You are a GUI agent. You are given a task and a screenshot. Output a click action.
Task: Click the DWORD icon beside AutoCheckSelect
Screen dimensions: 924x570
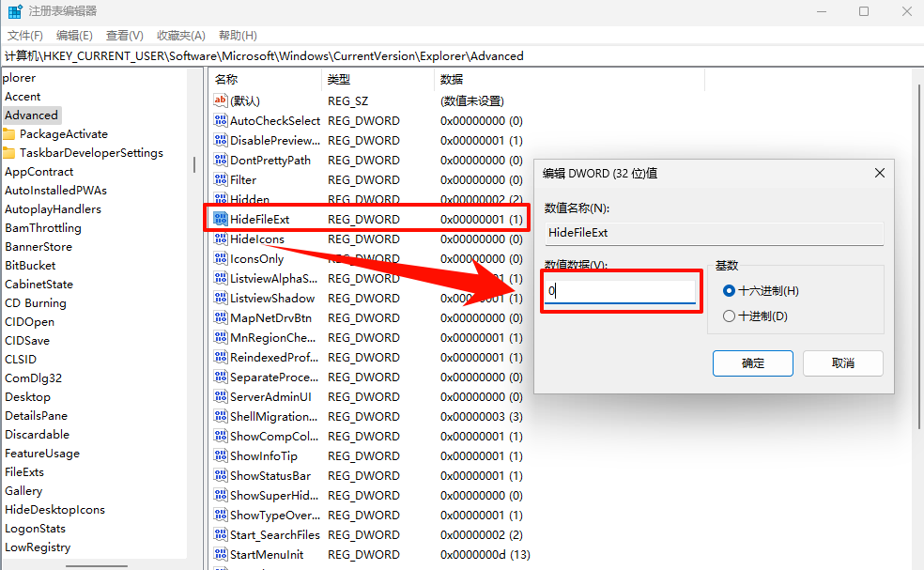tap(220, 120)
